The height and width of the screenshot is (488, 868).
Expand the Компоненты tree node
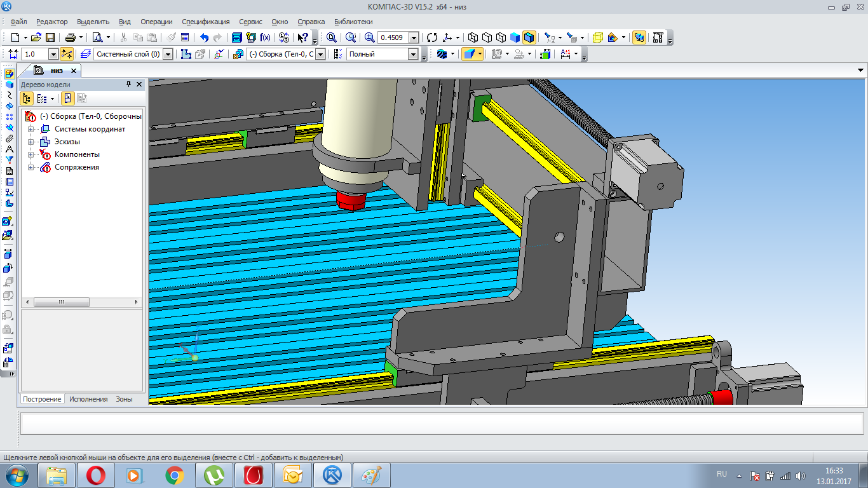[x=31, y=154]
